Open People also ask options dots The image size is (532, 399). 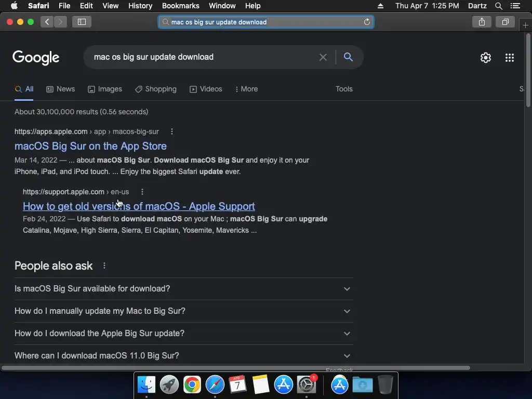pyautogui.click(x=104, y=265)
